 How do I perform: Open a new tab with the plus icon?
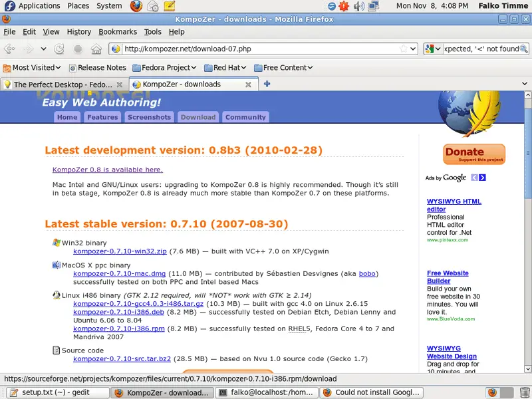267,84
